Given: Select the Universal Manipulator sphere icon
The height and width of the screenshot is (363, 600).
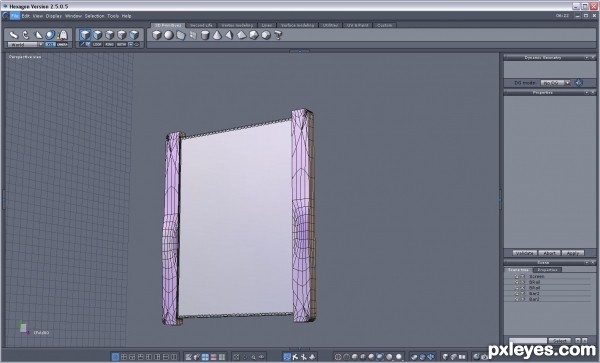Looking at the screenshot, I should (50, 35).
